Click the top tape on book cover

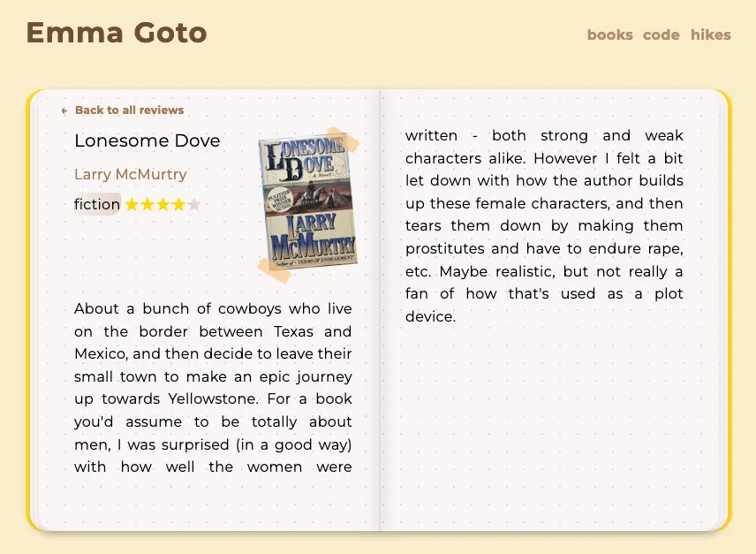tap(343, 140)
